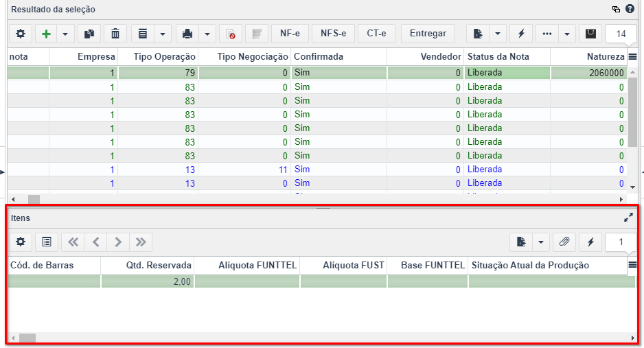Go to last item with double-right arrow
Image resolution: width=644 pixels, height=348 pixels.
[x=141, y=242]
